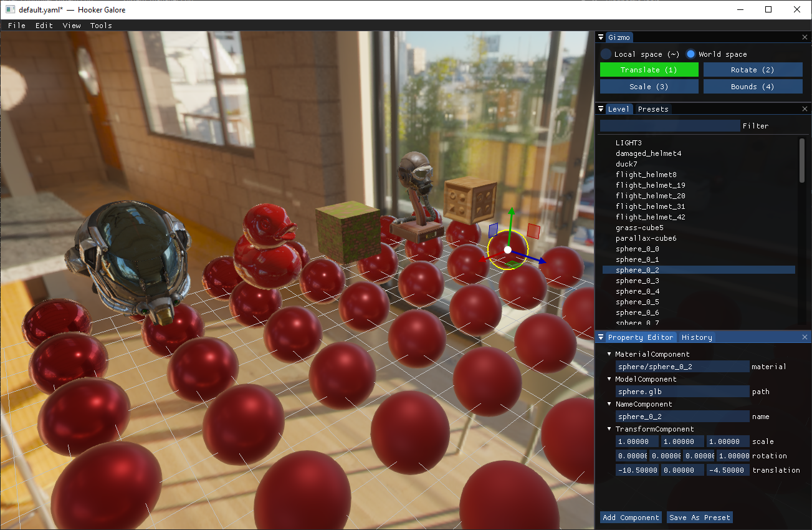The height and width of the screenshot is (530, 812).
Task: Select duck7 in the Level list
Action: (x=699, y=164)
